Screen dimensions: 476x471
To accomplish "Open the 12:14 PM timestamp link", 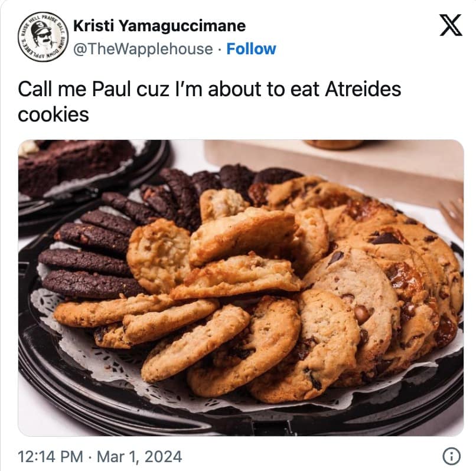I will 50,457.
